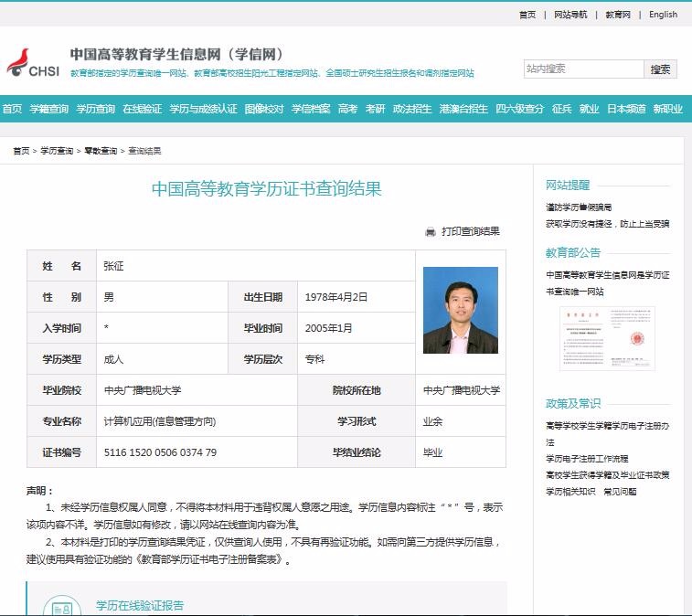Click the 成人 education type value
This screenshot has height=616, width=692.
point(113,359)
